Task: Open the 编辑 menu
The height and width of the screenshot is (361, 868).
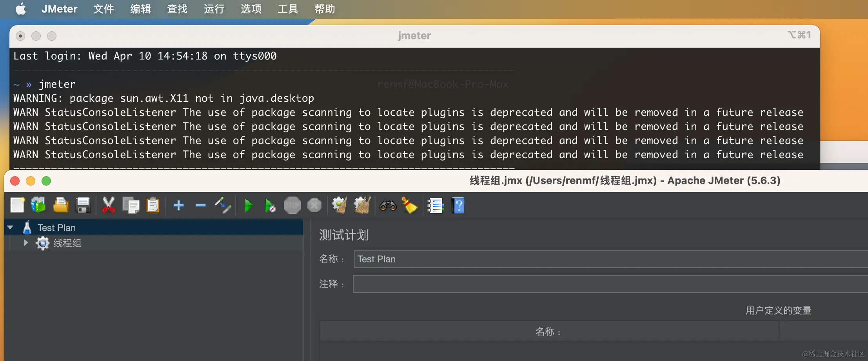Action: pos(140,9)
